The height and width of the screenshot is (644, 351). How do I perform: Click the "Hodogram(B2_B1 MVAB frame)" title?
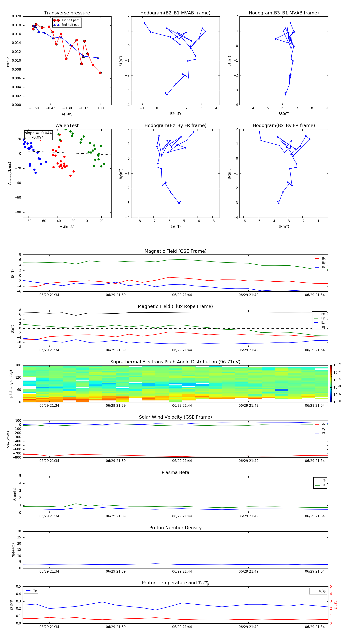coord(175,13)
